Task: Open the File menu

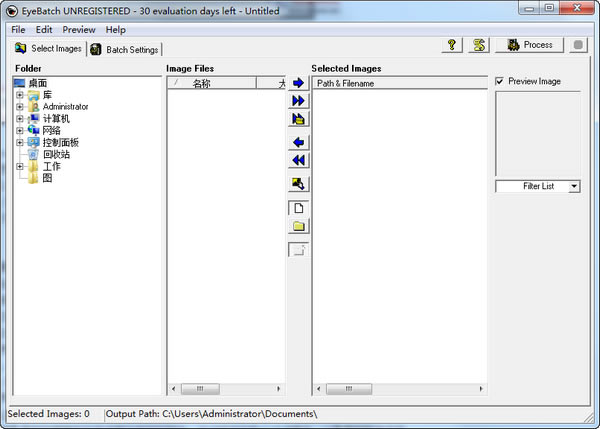Action: pos(18,29)
